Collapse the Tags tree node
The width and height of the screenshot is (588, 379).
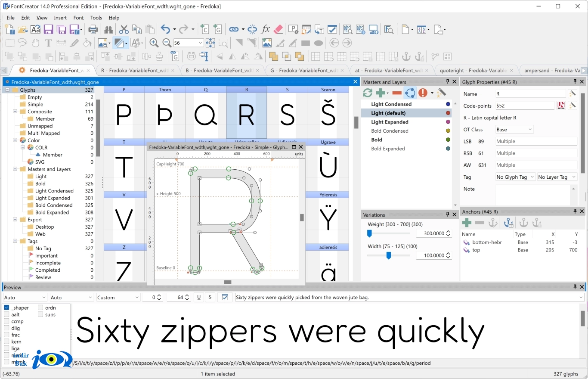[x=15, y=241]
